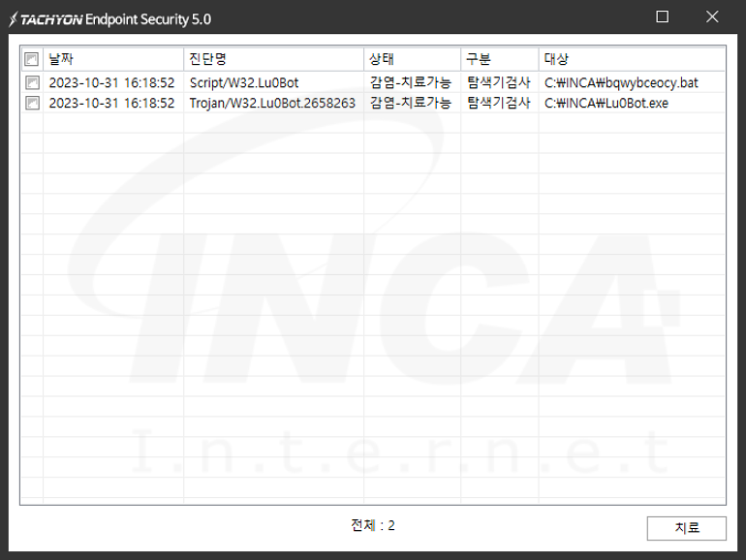Sort by the 대상 column header

(x=632, y=59)
